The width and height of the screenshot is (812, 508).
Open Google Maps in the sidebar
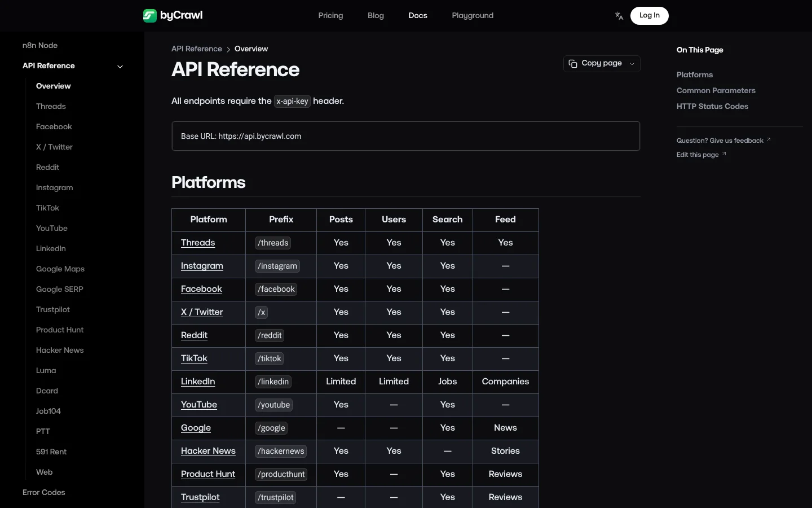[60, 269]
